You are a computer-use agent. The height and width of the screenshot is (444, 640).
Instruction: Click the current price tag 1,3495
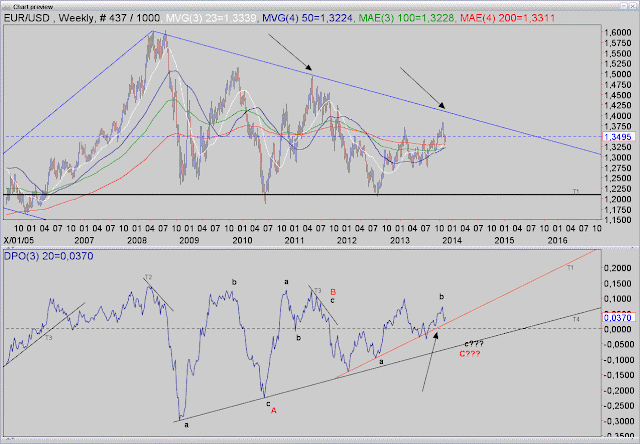coord(617,137)
